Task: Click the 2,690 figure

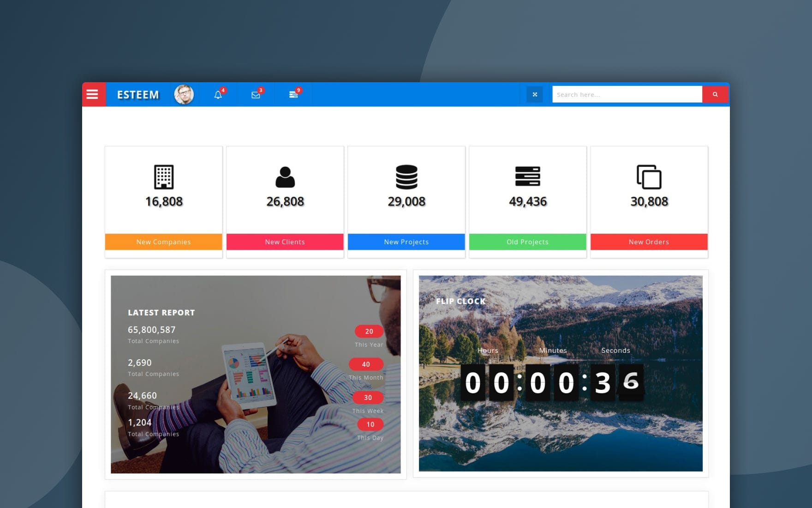Action: point(140,363)
